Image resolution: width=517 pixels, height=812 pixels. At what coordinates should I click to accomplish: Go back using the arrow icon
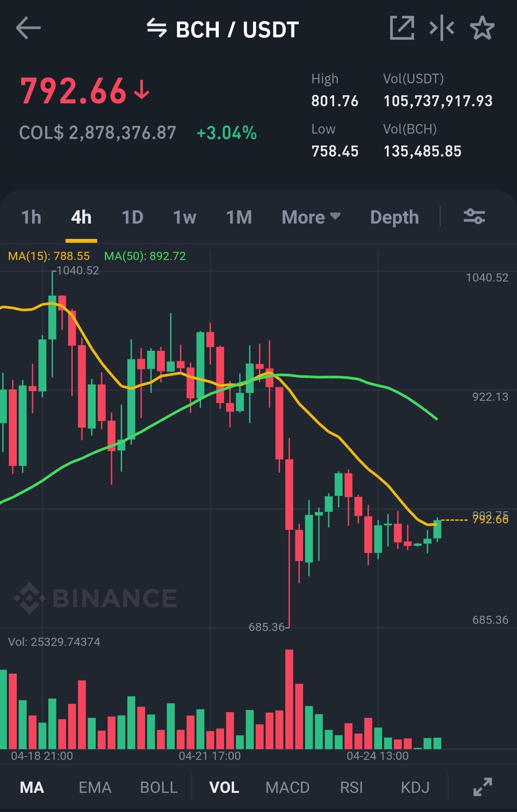[28, 28]
